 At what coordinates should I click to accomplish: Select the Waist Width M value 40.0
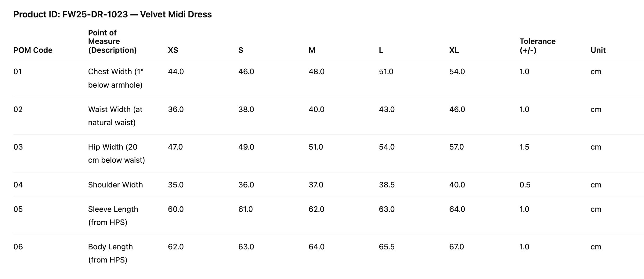point(317,109)
